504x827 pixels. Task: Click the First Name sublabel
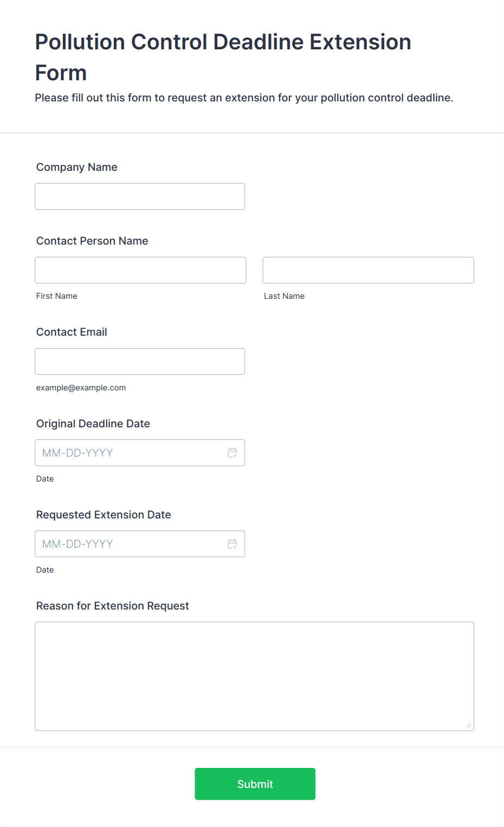coord(57,296)
